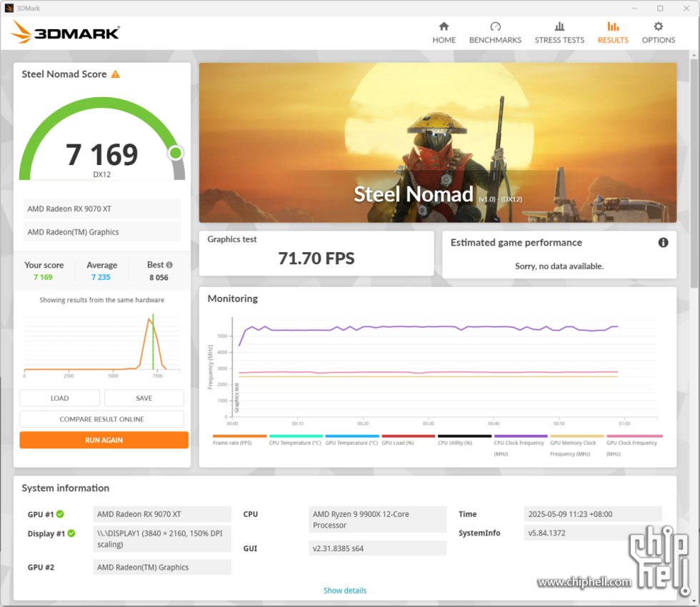
Task: Click the Your score value 7 169
Action: coord(43,277)
